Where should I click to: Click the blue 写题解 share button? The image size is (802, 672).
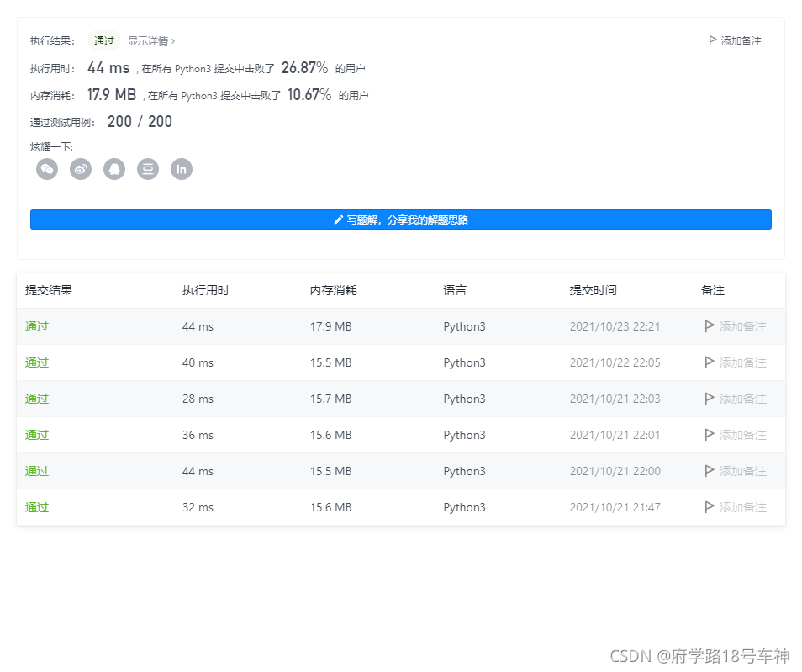[x=401, y=220]
